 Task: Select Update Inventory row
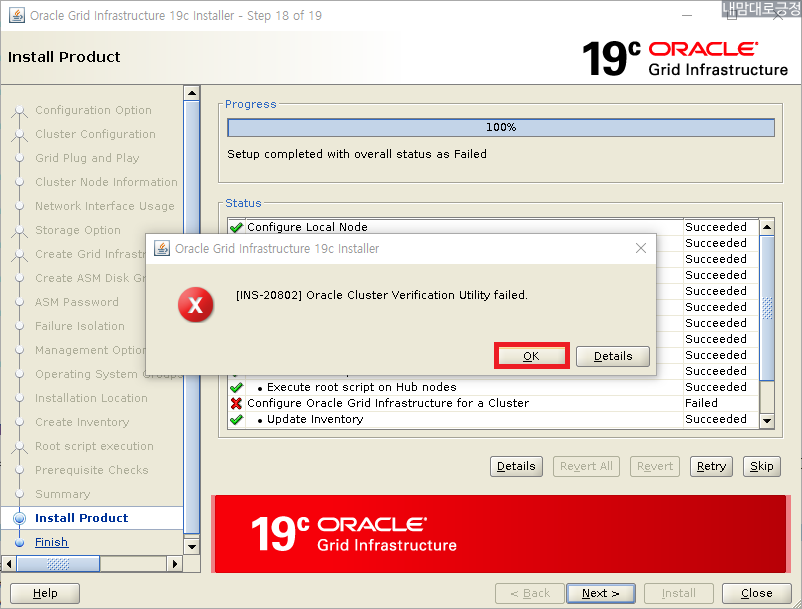493,419
